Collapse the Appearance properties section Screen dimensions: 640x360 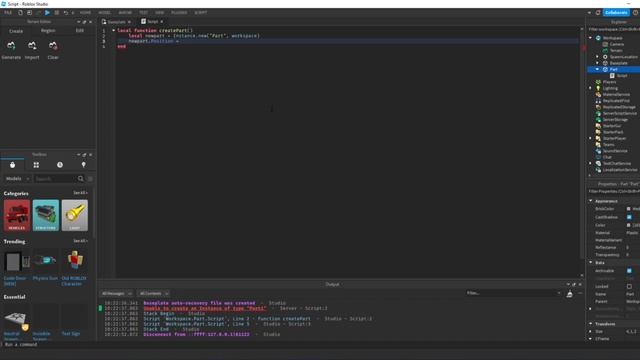click(x=591, y=201)
